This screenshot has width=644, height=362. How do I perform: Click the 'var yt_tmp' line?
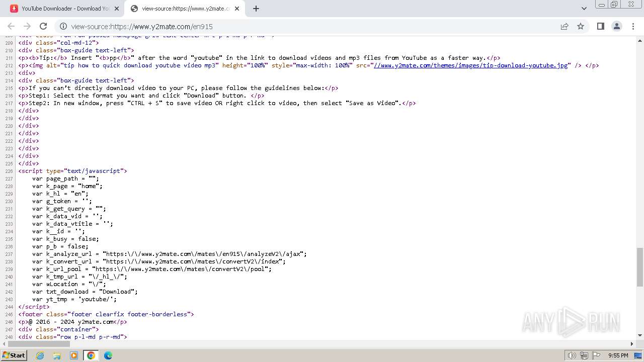[x=74, y=299]
